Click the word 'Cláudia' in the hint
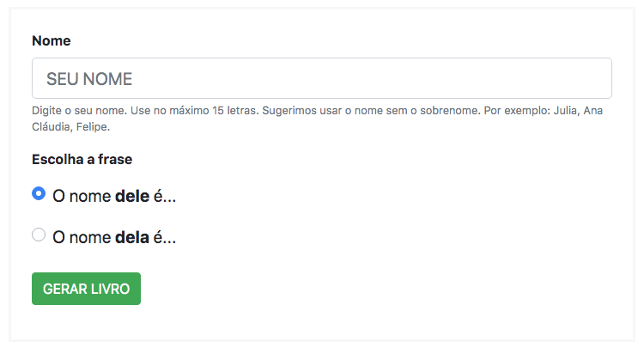This screenshot has width=644, height=354. tap(51, 126)
